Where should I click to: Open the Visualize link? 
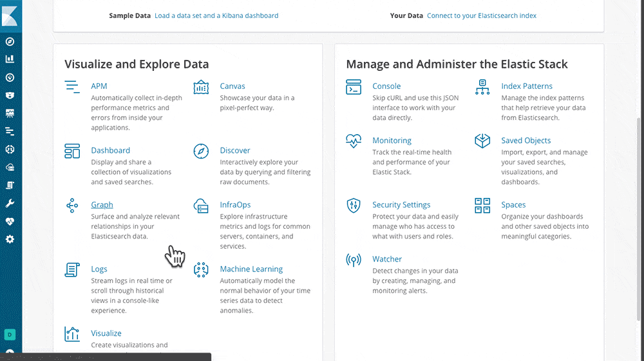(x=106, y=333)
